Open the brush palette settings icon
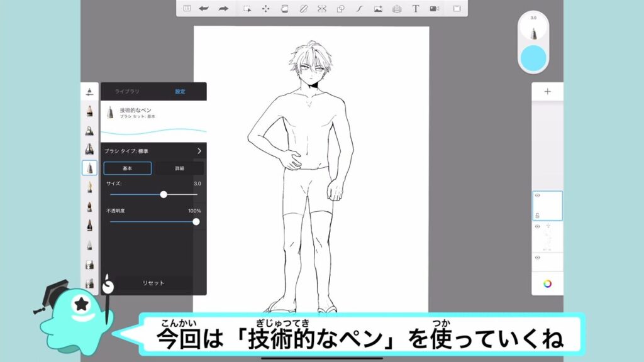Viewport: 644px width, 362px height. click(x=89, y=92)
